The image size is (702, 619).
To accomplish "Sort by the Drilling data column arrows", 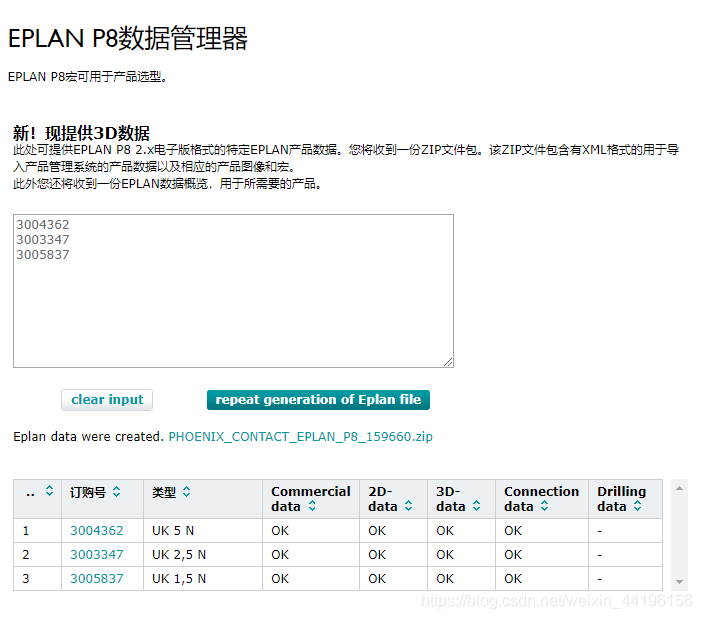I will pos(637,507).
